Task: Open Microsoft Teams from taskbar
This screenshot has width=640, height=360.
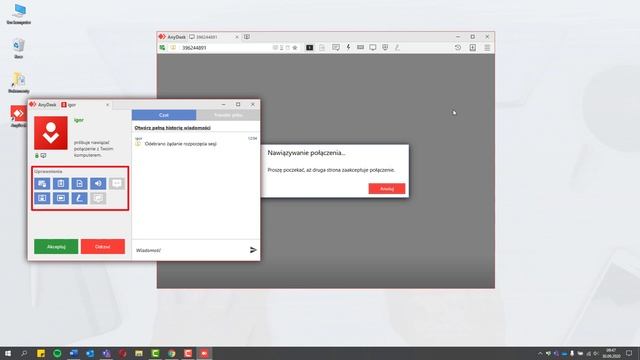Action: pos(106,353)
